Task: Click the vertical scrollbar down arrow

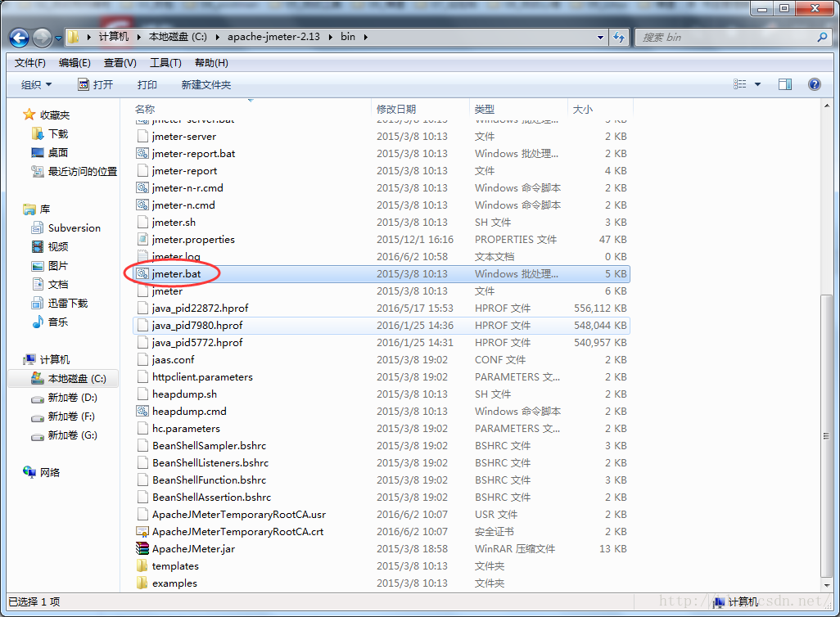Action: [x=827, y=585]
